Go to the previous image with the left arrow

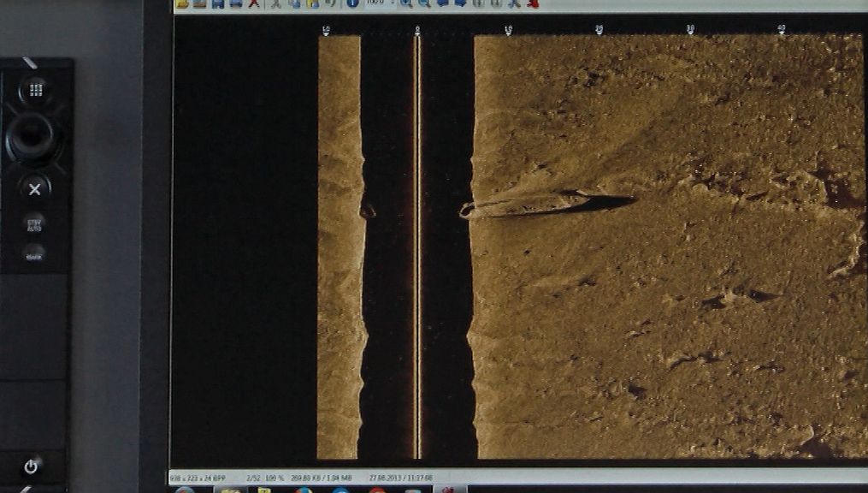(443, 3)
